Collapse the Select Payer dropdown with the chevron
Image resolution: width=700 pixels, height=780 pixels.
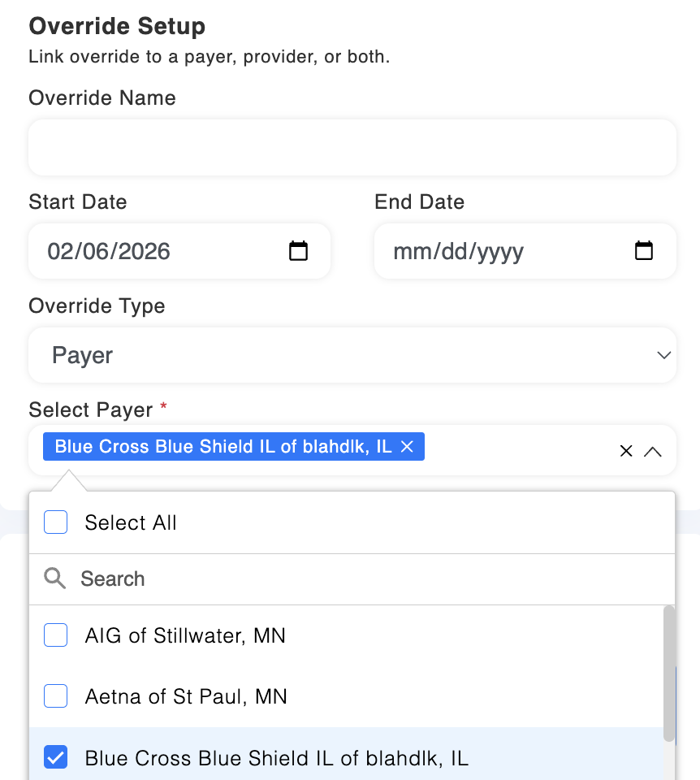(x=653, y=451)
